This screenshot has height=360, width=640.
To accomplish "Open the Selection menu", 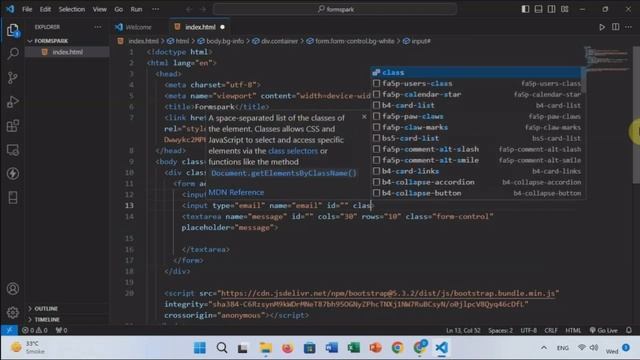I will pyautogui.click(x=71, y=9).
